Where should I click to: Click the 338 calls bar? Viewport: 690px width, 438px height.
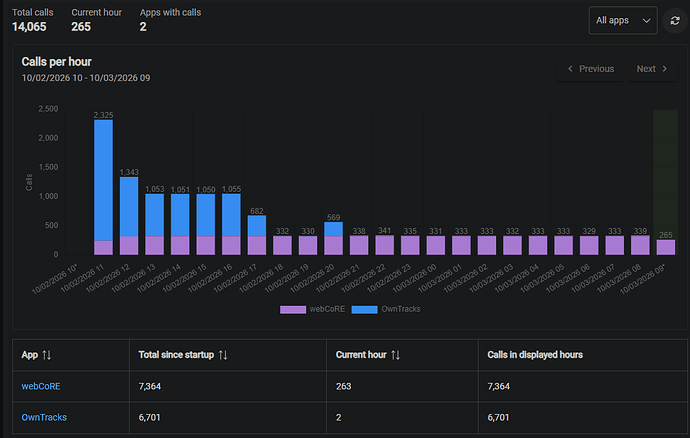359,245
